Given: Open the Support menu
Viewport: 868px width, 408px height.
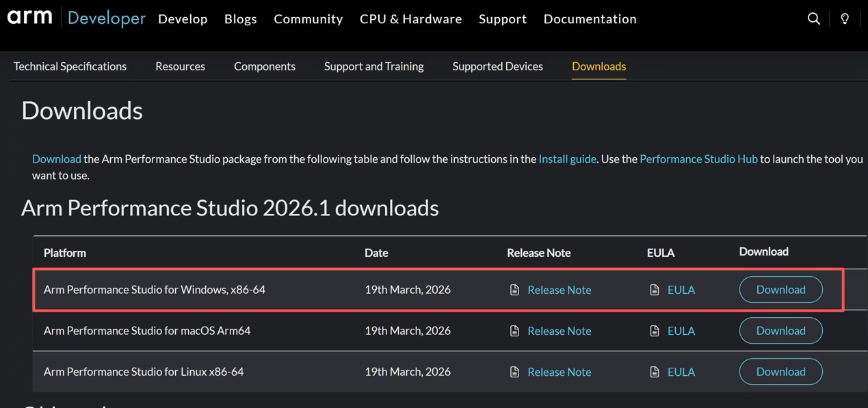Looking at the screenshot, I should 503,19.
